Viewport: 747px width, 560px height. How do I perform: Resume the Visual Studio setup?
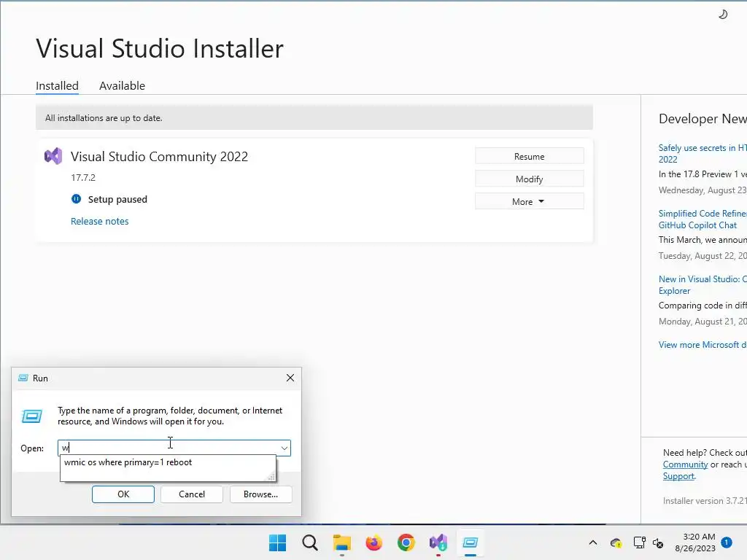(x=530, y=156)
